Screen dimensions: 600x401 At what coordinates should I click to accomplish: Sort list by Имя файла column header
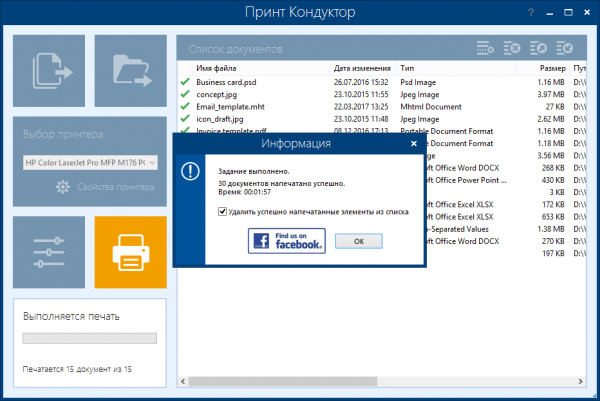[215, 67]
